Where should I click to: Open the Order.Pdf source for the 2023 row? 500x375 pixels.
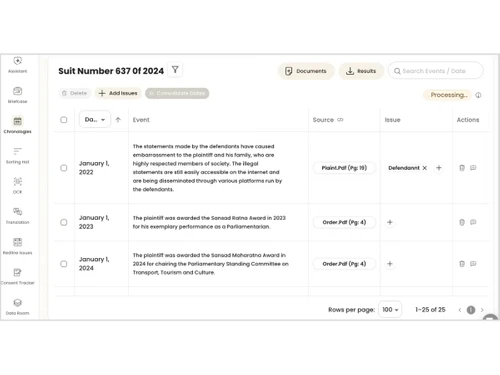344,222
